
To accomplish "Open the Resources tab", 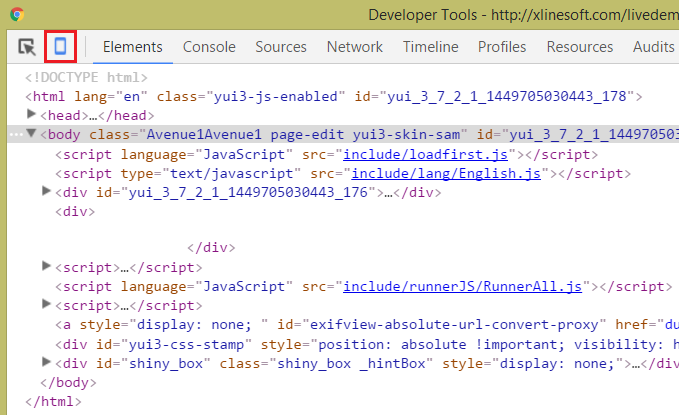I will click(x=580, y=47).
